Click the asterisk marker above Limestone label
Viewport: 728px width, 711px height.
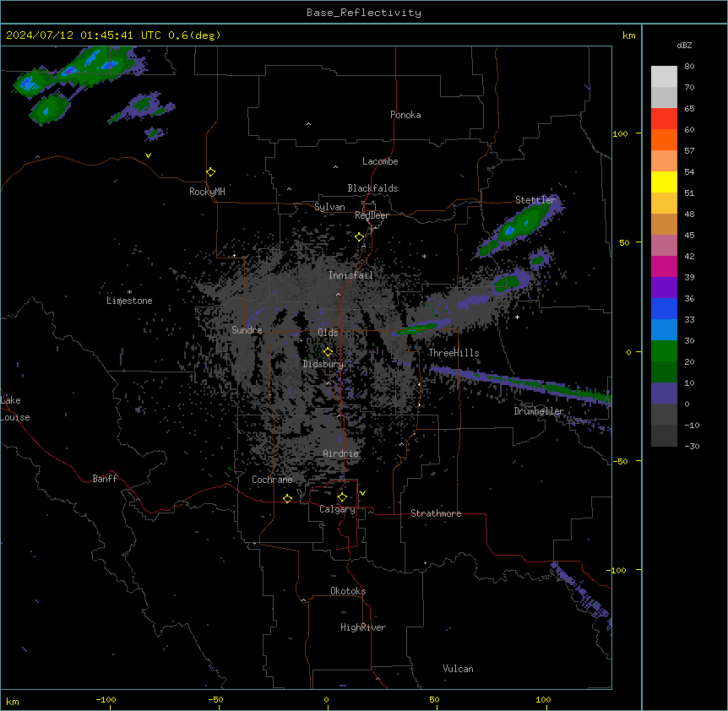click(129, 292)
